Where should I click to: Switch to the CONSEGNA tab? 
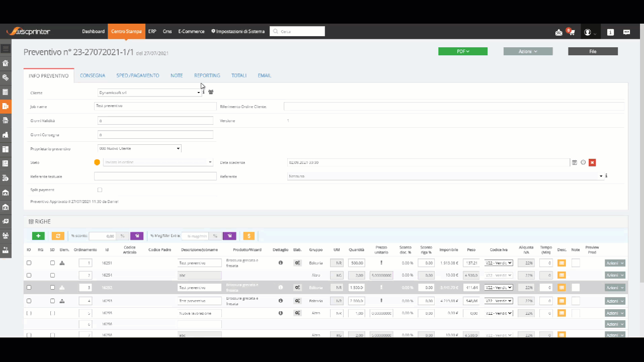[x=93, y=75]
